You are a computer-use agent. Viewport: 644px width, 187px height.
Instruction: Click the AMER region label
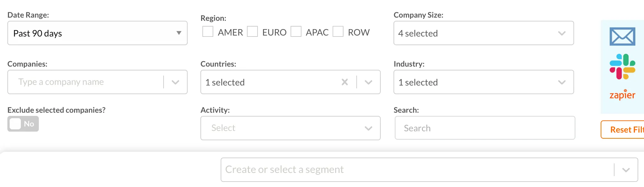point(230,32)
